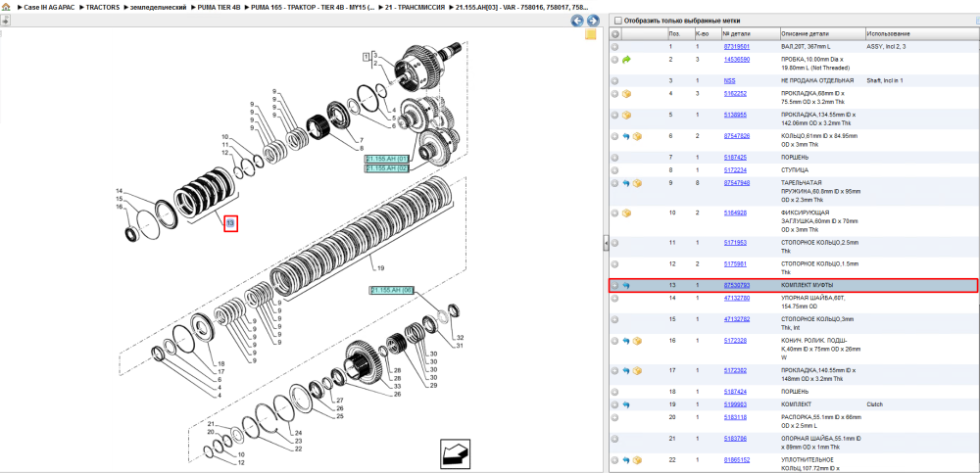
Task: Click the blue arrow icon for part 5172382
Action: pos(626,370)
